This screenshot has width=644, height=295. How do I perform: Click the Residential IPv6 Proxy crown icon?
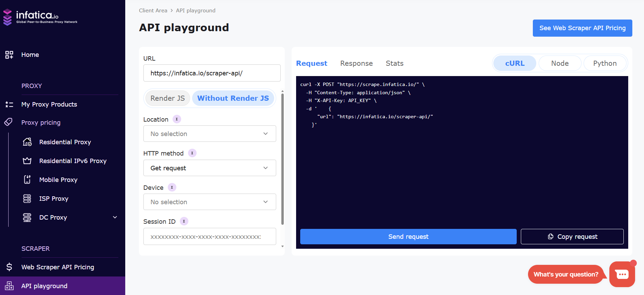[27, 161]
